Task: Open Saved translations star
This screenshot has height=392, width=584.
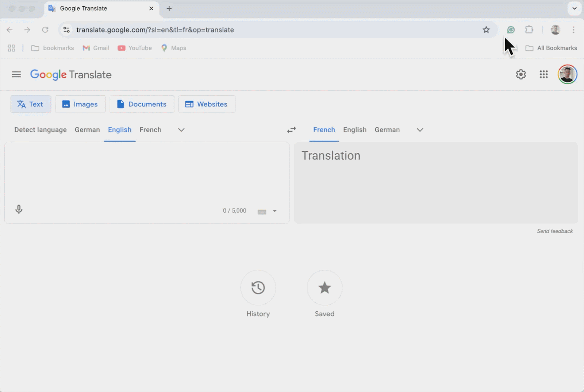Action: pyautogui.click(x=324, y=288)
